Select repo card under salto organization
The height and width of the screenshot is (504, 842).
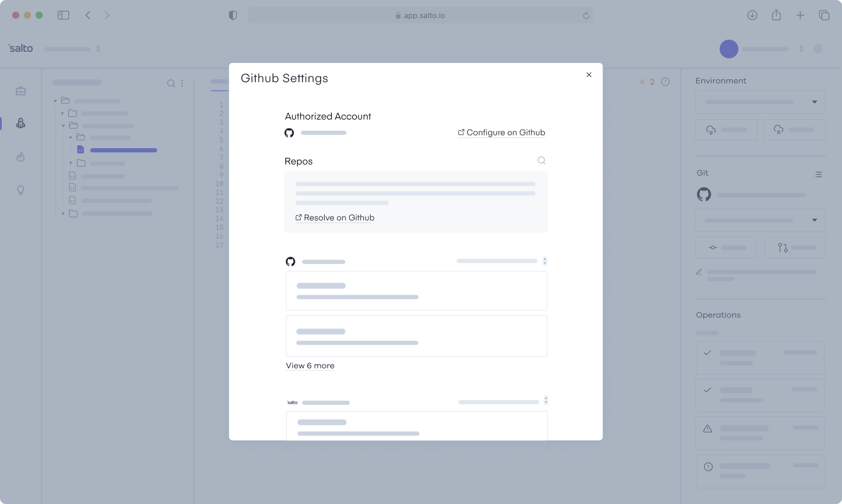pyautogui.click(x=417, y=426)
